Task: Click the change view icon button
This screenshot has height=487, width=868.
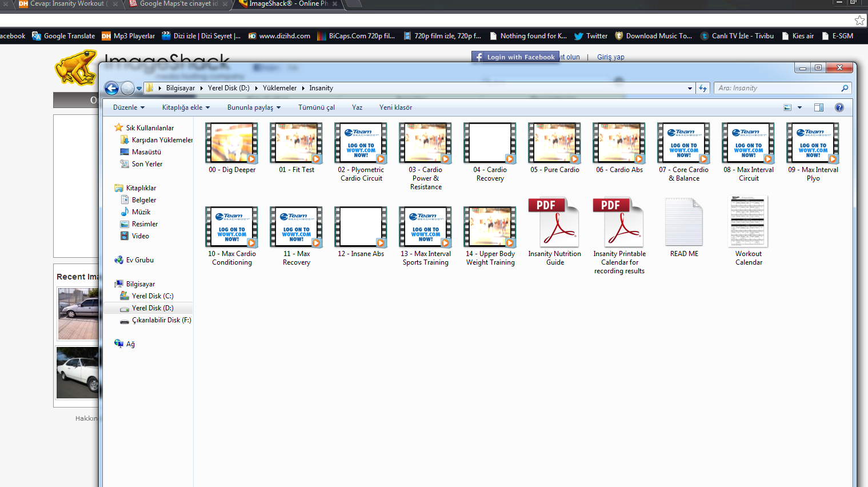Action: coord(787,107)
